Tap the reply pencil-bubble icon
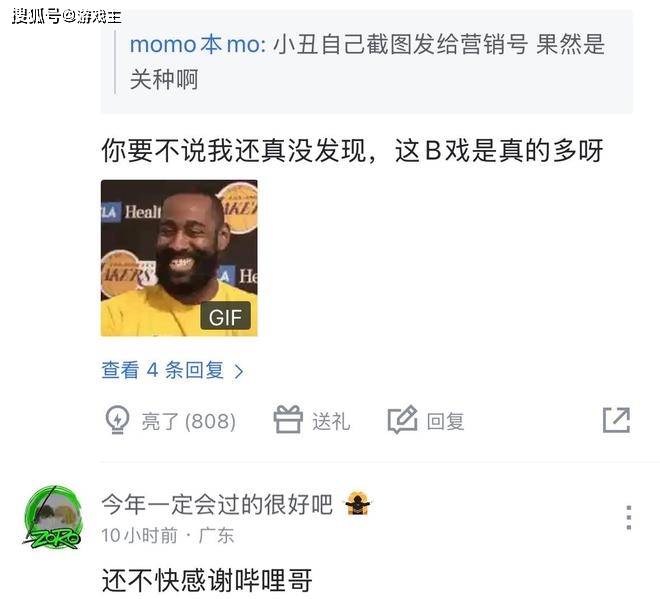The width and height of the screenshot is (660, 599). [x=402, y=420]
